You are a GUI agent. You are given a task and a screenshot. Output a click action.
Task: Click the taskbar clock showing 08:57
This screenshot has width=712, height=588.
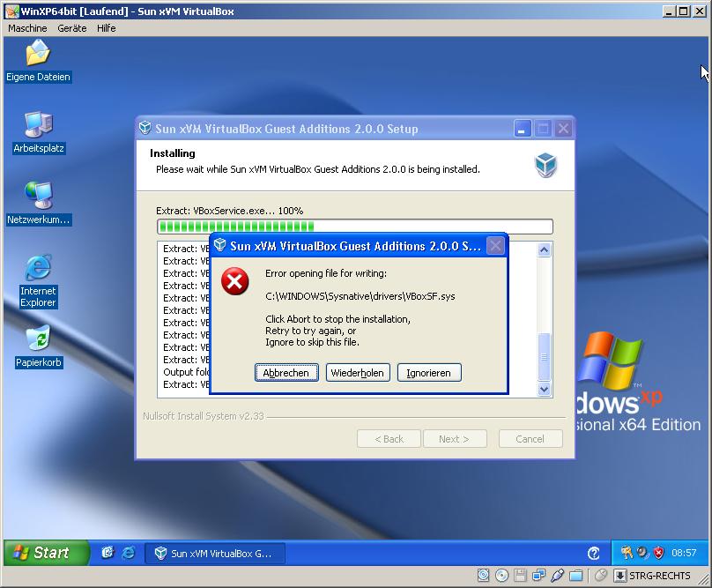coord(684,553)
